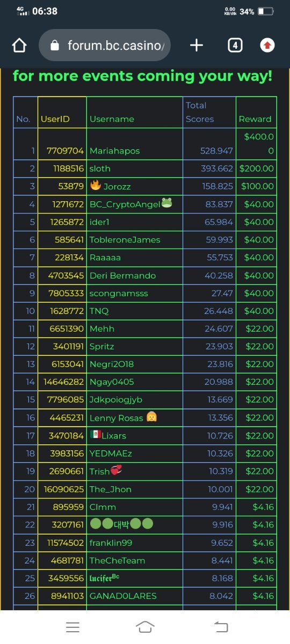Screen dimensions: 290x644
Task: Tap the fire emoji beside Jorozz
Action: coord(96,186)
